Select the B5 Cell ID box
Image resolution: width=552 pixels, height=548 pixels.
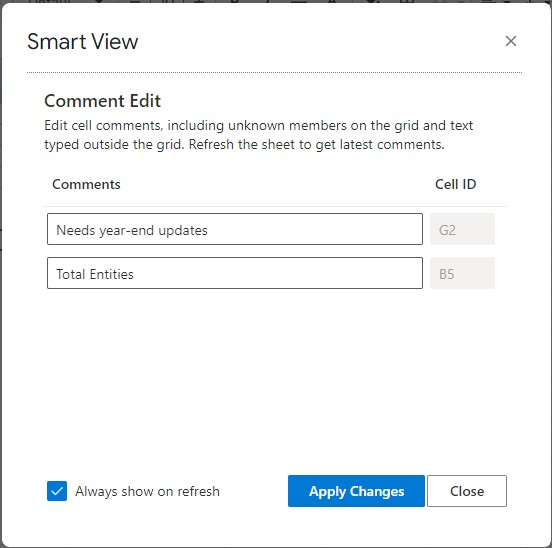tap(462, 273)
